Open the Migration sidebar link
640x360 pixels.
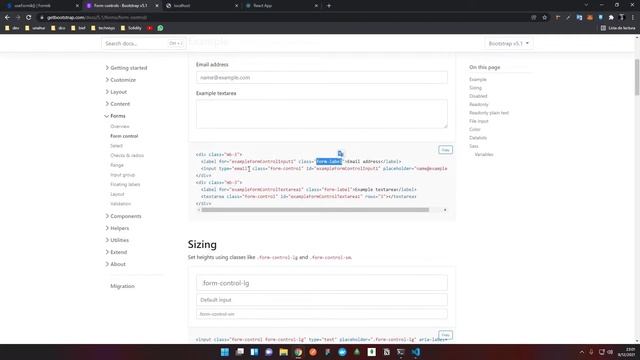pos(122,286)
